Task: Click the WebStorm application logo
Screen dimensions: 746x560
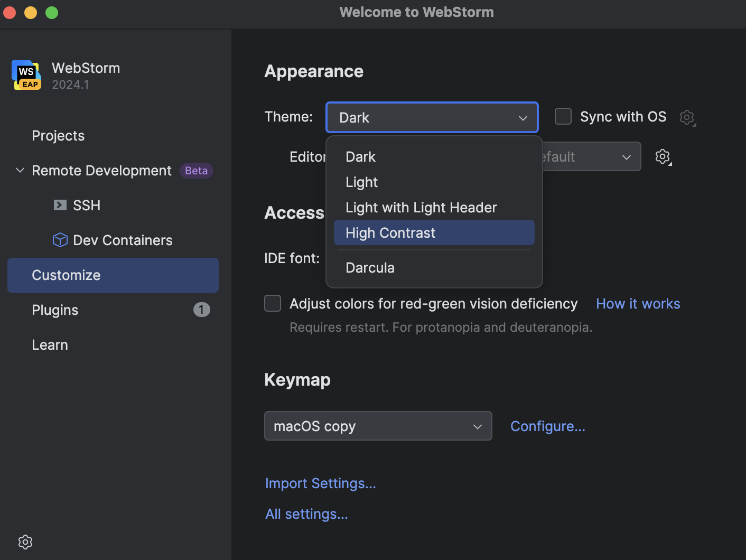Action: pos(26,75)
